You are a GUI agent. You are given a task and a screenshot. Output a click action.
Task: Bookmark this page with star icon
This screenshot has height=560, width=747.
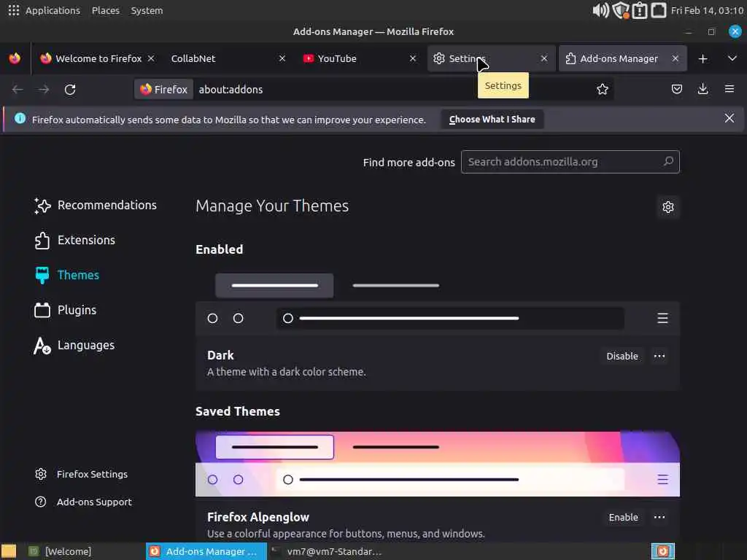point(602,89)
